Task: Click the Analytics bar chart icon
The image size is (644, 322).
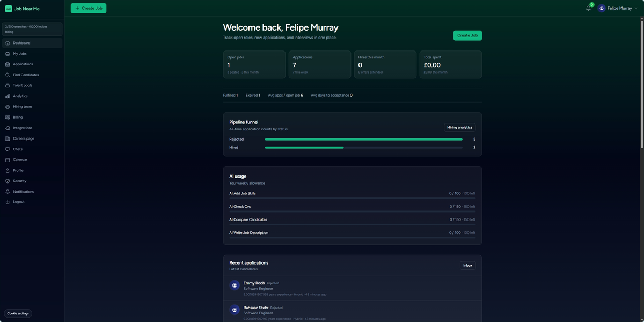Action: tap(8, 96)
